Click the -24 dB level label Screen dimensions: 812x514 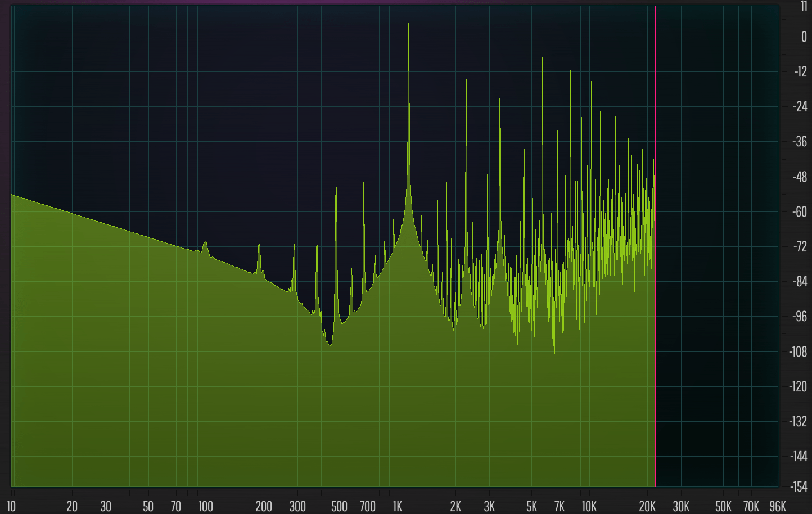pos(800,107)
